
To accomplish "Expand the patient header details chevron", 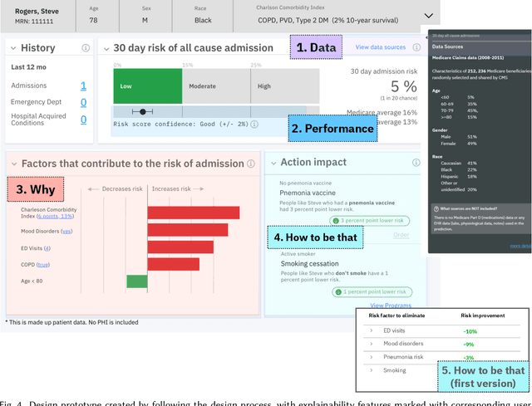I will pos(428,15).
